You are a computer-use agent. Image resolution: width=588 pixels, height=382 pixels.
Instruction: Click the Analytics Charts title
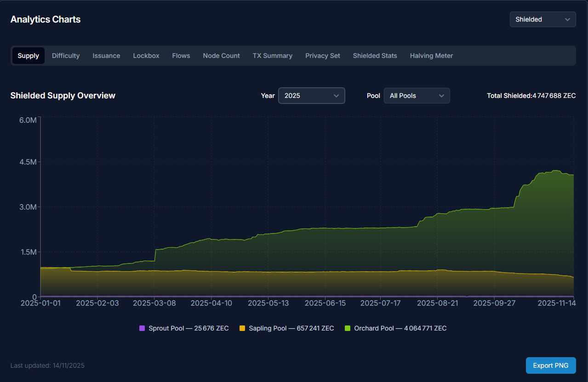pos(46,19)
